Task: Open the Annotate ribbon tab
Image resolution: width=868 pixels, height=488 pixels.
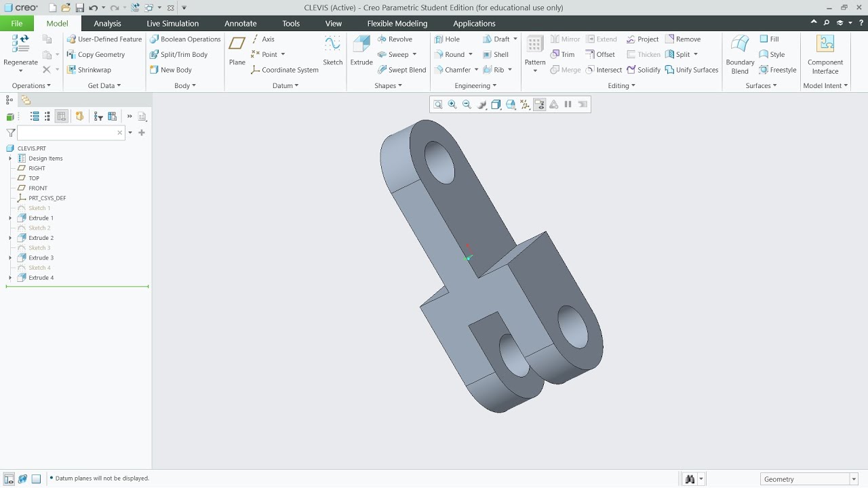Action: (241, 23)
